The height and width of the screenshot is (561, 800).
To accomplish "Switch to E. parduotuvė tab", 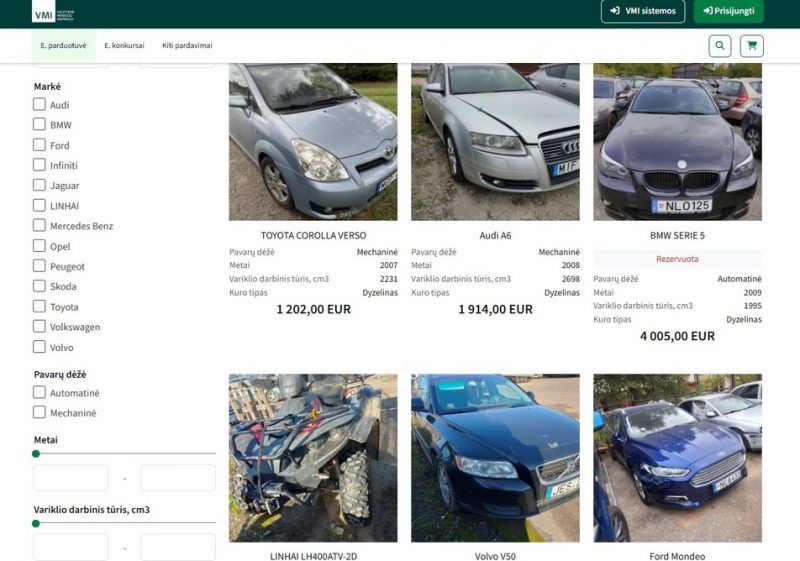I will tap(63, 46).
